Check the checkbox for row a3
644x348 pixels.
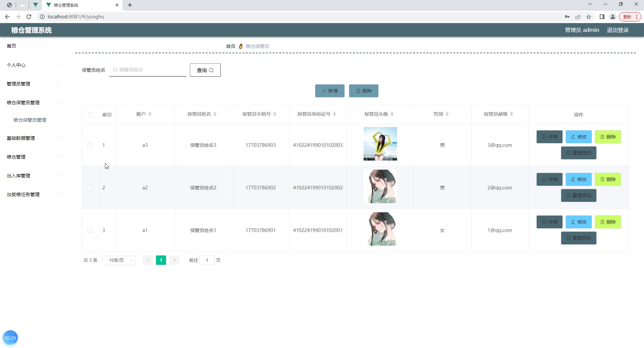(90, 145)
